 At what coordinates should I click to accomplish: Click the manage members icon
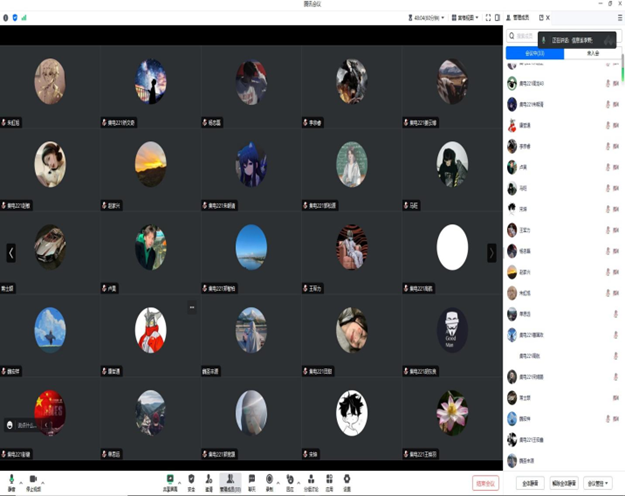(230, 480)
